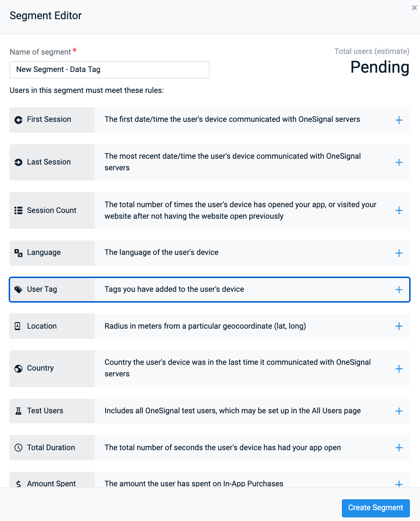Image resolution: width=420 pixels, height=521 pixels.
Task: Click the Create Segment button
Action: point(376,508)
